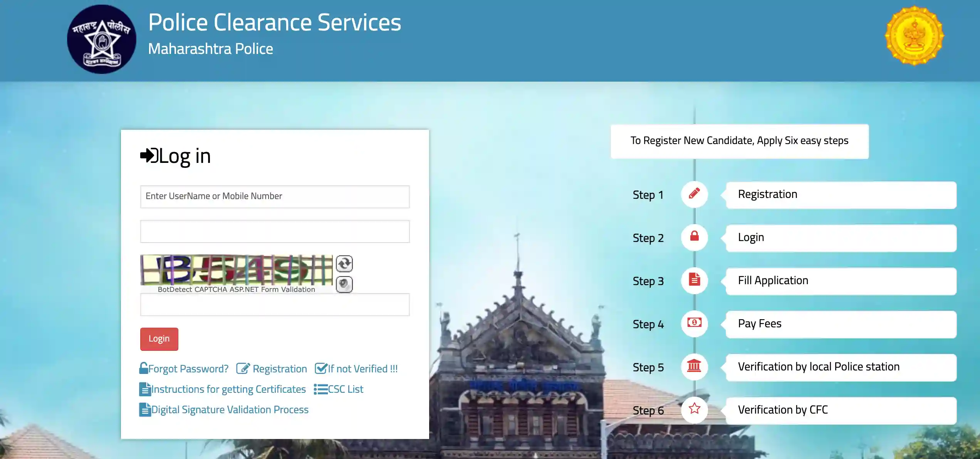Click the Step 1 pencil icon
Screen dimensions: 980x459
point(694,194)
